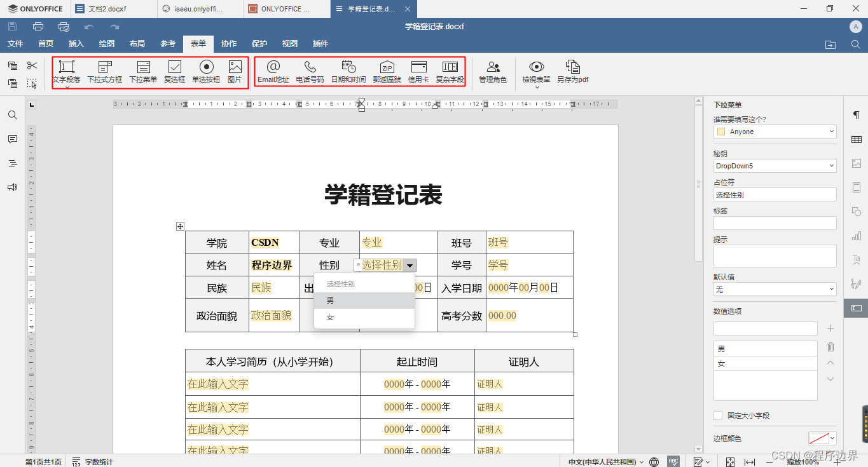Insert an Email地址 field
Screen dimensions: 868x467
point(273,72)
